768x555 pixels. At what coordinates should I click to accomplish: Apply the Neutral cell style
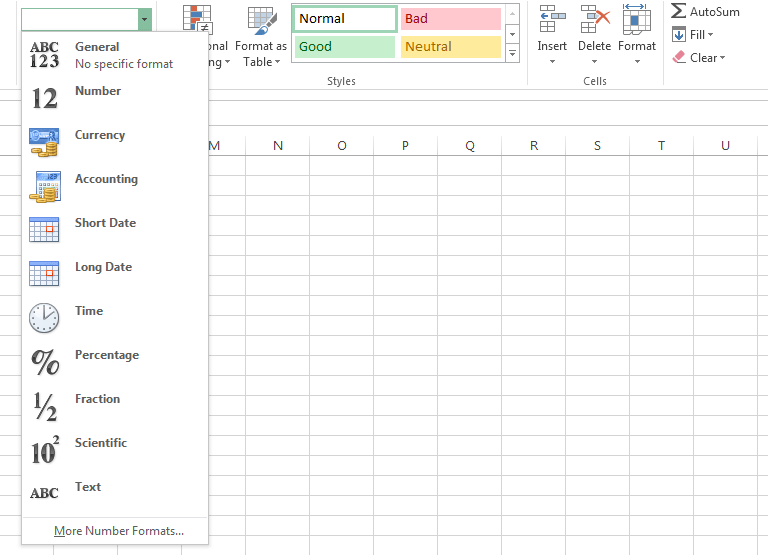[451, 47]
